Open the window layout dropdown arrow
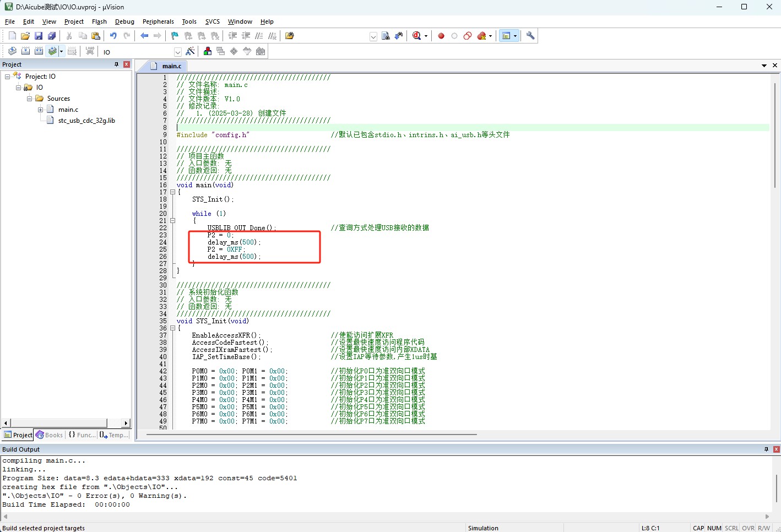Image resolution: width=781 pixels, height=532 pixels. point(515,36)
